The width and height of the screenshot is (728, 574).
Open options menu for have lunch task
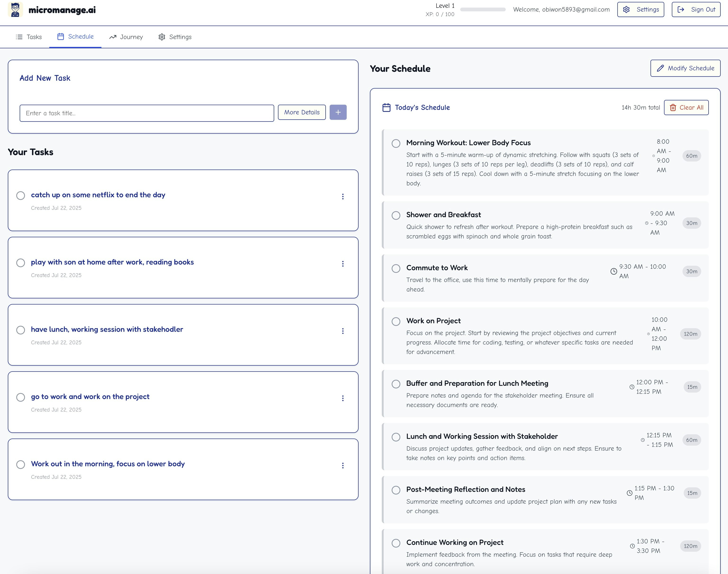click(343, 331)
